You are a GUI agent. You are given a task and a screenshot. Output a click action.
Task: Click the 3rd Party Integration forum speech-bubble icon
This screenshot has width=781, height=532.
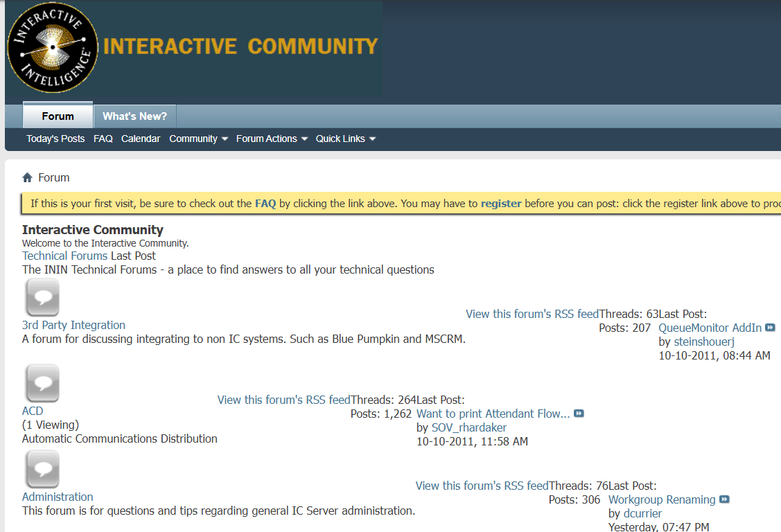pos(43,297)
